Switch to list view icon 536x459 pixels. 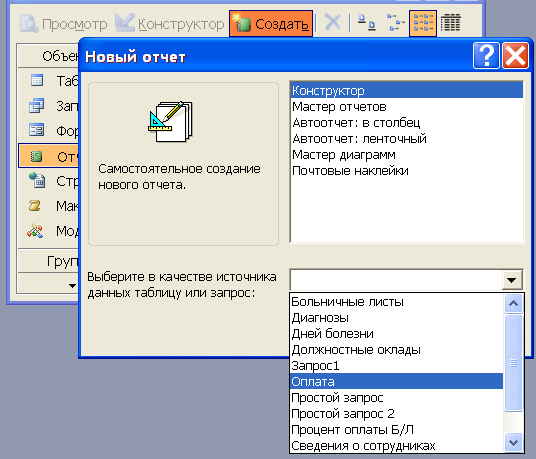coord(423,23)
